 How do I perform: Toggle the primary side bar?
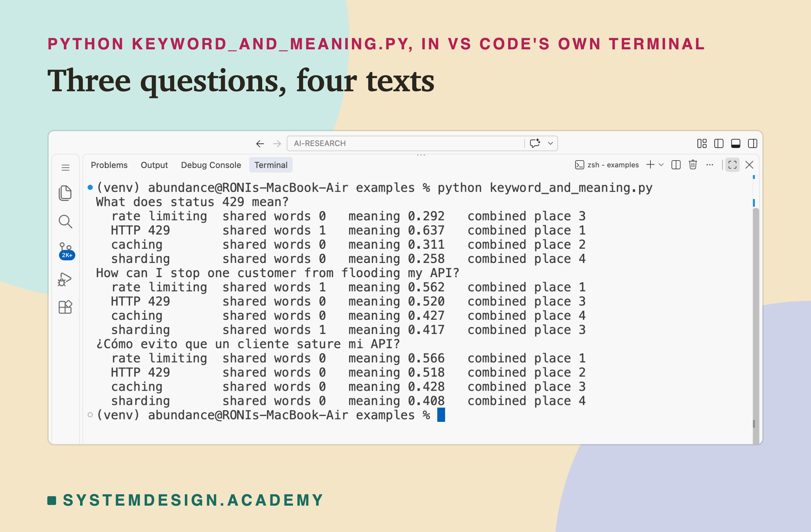coord(719,144)
